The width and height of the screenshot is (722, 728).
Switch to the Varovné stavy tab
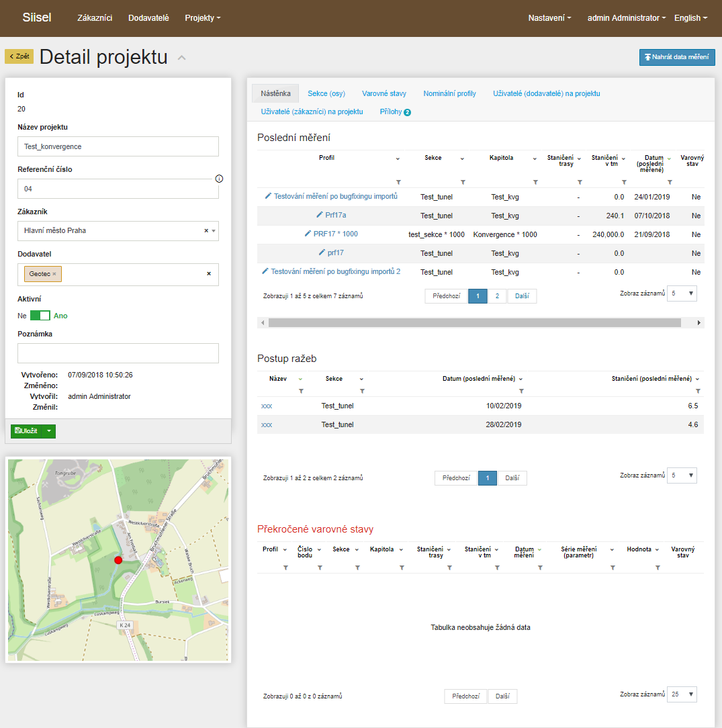point(384,93)
